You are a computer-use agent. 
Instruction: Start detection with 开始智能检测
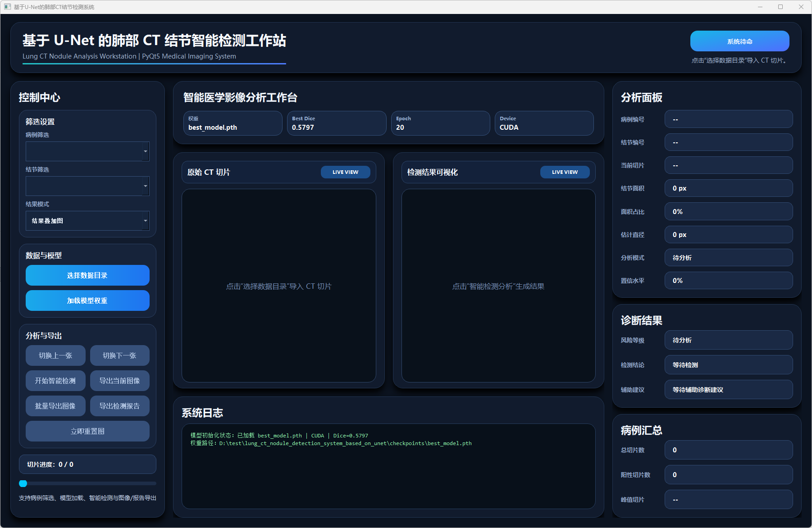coord(55,381)
